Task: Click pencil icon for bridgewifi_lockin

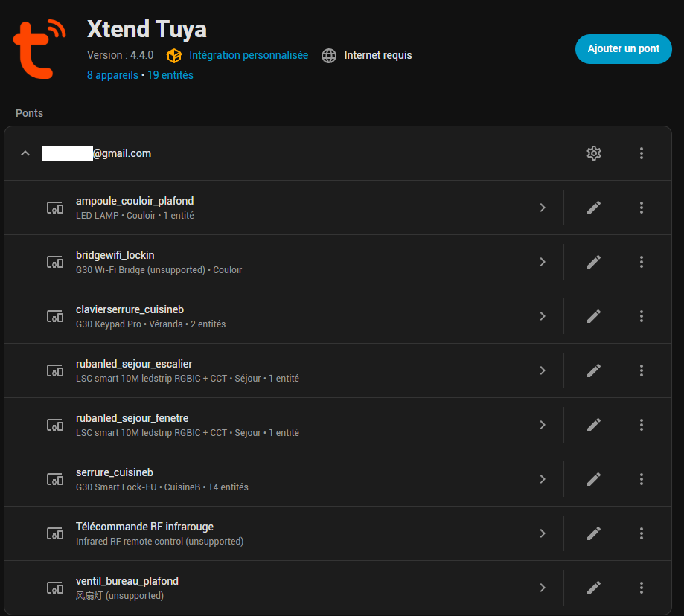Action: (x=593, y=262)
